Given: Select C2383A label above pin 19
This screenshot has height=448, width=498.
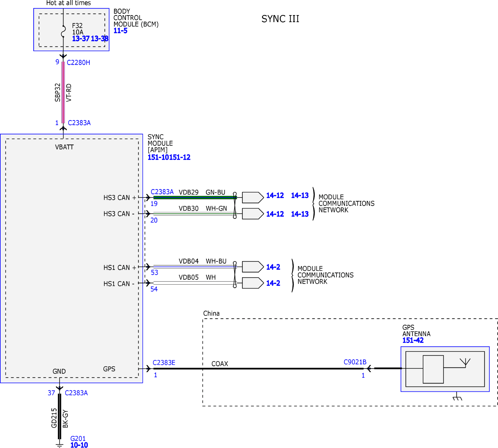Looking at the screenshot, I should [162, 192].
